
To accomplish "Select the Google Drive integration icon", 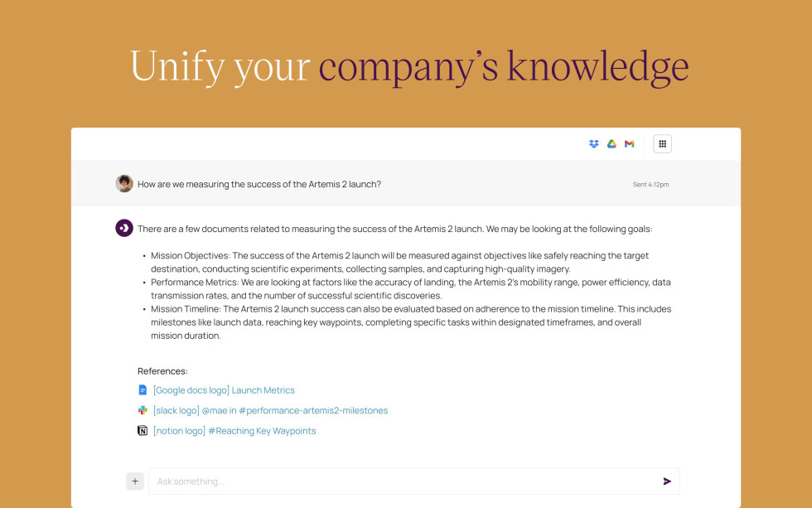I will [611, 143].
